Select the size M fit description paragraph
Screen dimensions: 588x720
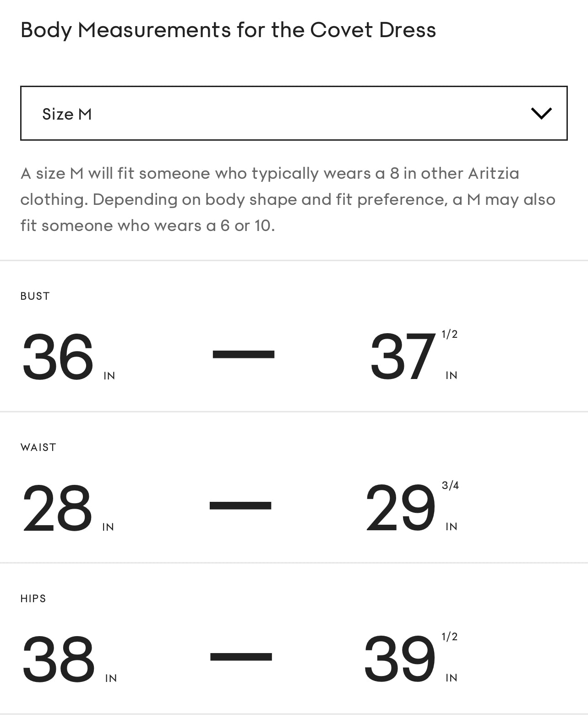[x=288, y=199]
